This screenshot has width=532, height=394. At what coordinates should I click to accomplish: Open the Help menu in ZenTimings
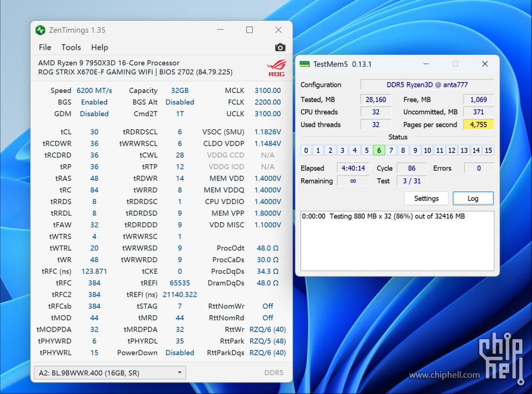[99, 47]
